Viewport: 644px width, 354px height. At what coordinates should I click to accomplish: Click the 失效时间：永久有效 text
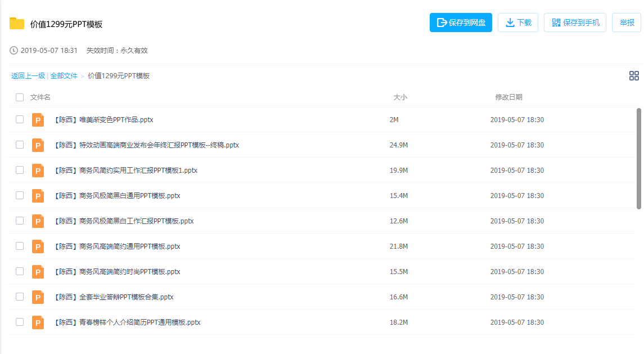[117, 51]
